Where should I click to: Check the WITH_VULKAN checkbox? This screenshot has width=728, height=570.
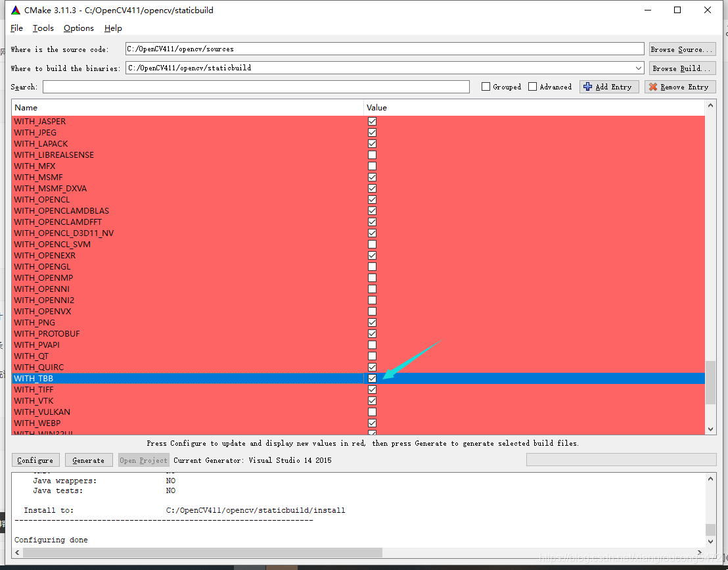372,412
